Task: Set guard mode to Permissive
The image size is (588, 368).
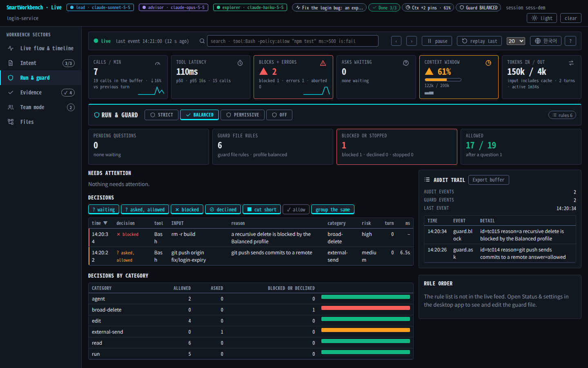Action: (x=243, y=115)
